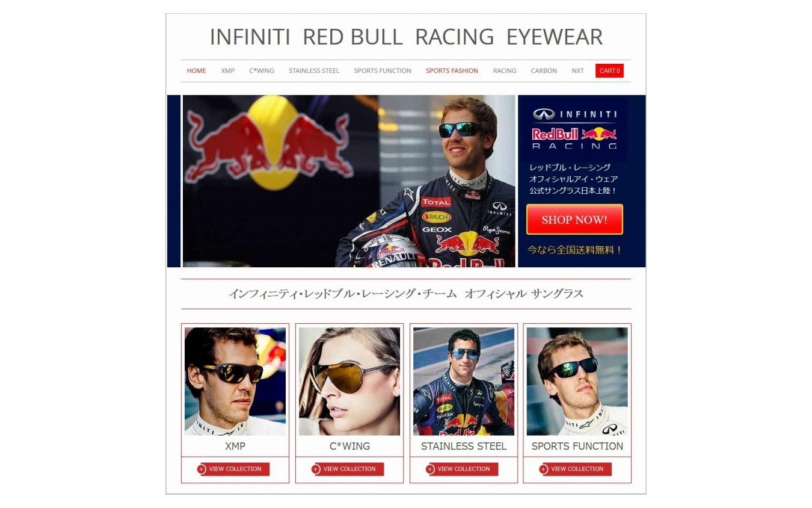The width and height of the screenshot is (812, 508).
Task: Choose NXT in the navigation bar
Action: (577, 71)
